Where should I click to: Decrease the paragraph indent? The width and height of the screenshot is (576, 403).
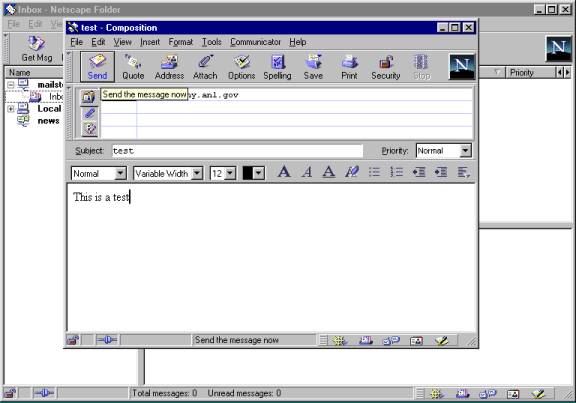click(x=419, y=172)
